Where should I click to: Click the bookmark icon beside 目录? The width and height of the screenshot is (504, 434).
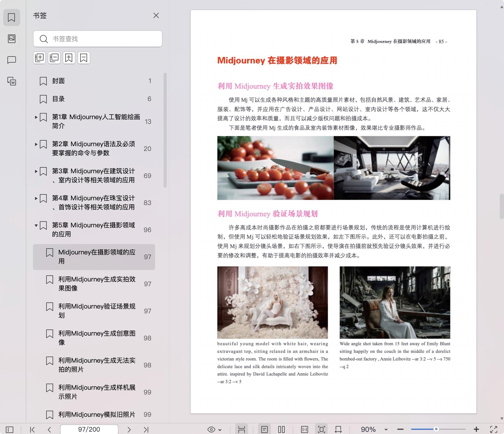pyautogui.click(x=43, y=99)
